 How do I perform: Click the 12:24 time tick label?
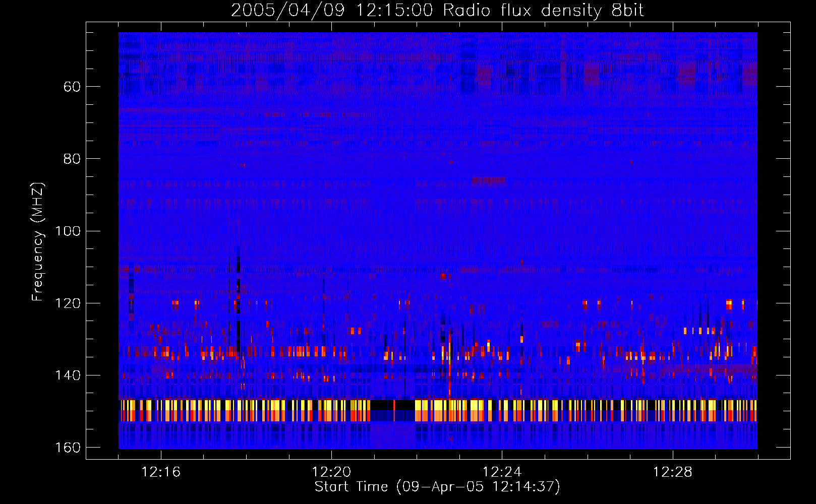[x=502, y=472]
